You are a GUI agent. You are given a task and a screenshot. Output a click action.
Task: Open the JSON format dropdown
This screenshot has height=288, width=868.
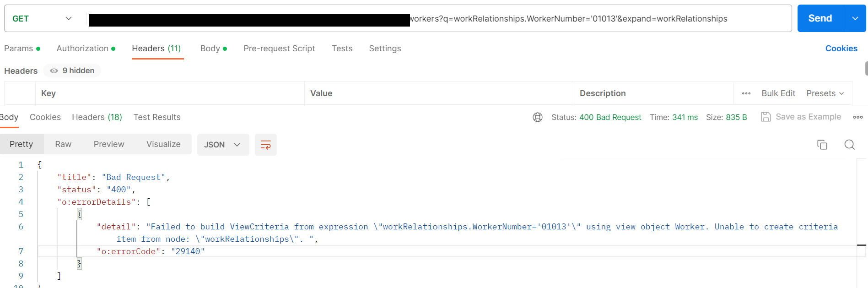click(223, 145)
